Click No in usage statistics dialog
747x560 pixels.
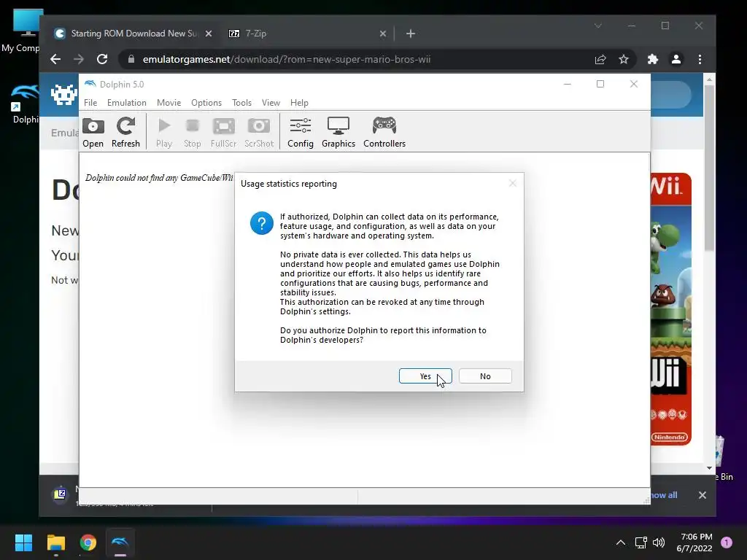pyautogui.click(x=485, y=376)
